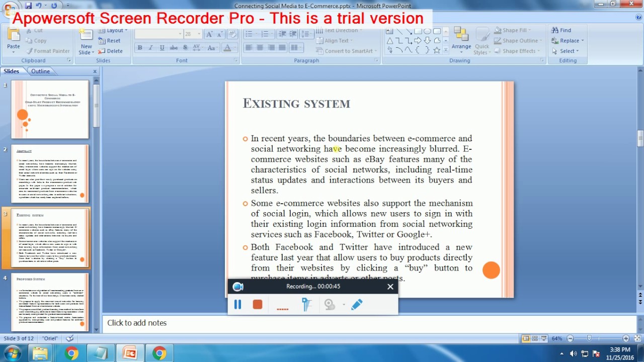Screen dimensions: 644x362
Task: Toggle text Shadow formatting
Action: click(x=185, y=48)
